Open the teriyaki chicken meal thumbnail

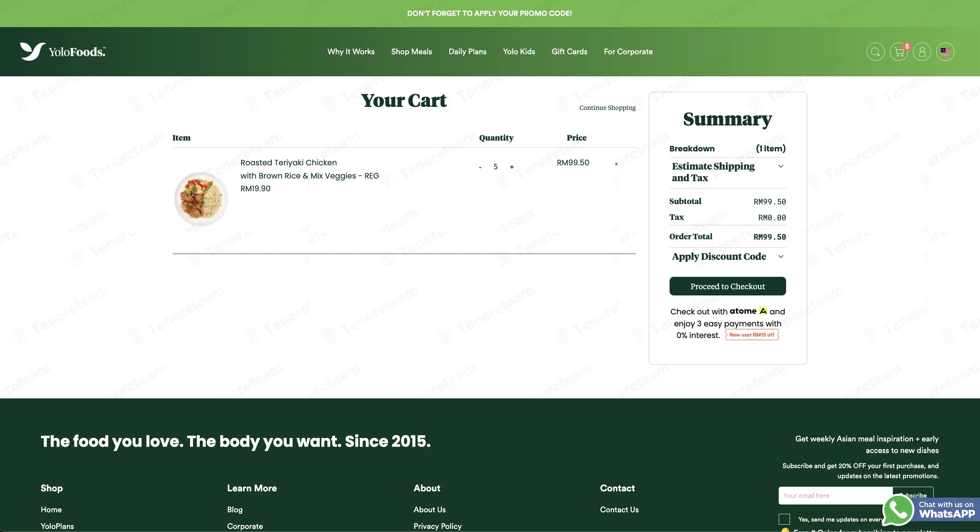pos(200,199)
